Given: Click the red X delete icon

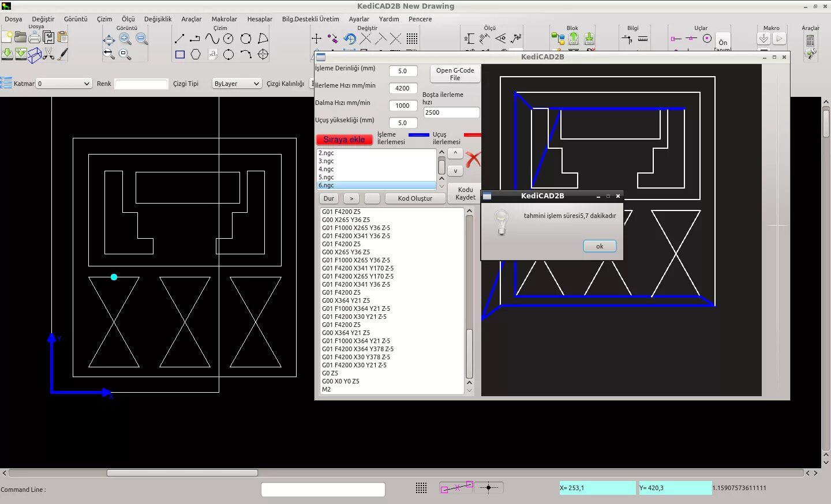Looking at the screenshot, I should [473, 159].
